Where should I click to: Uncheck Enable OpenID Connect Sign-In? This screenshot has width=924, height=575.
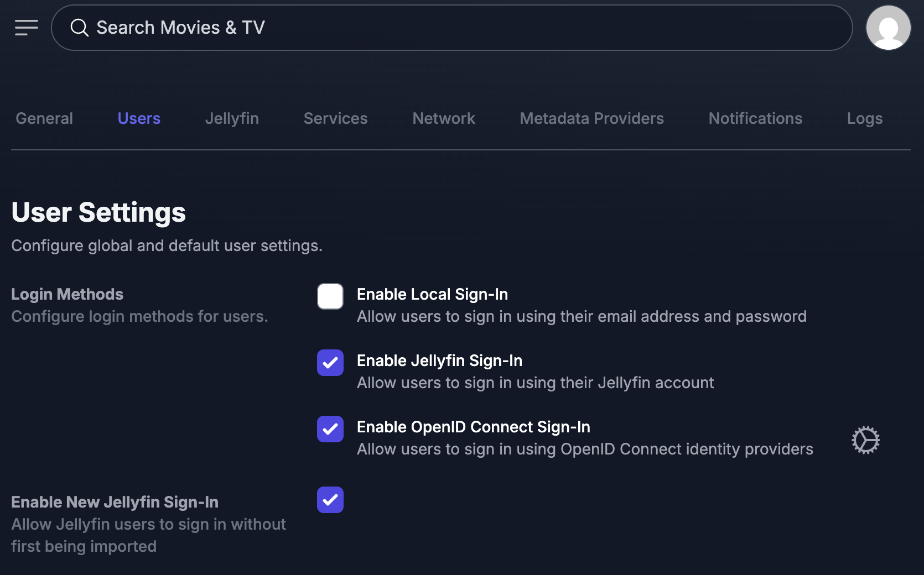330,429
